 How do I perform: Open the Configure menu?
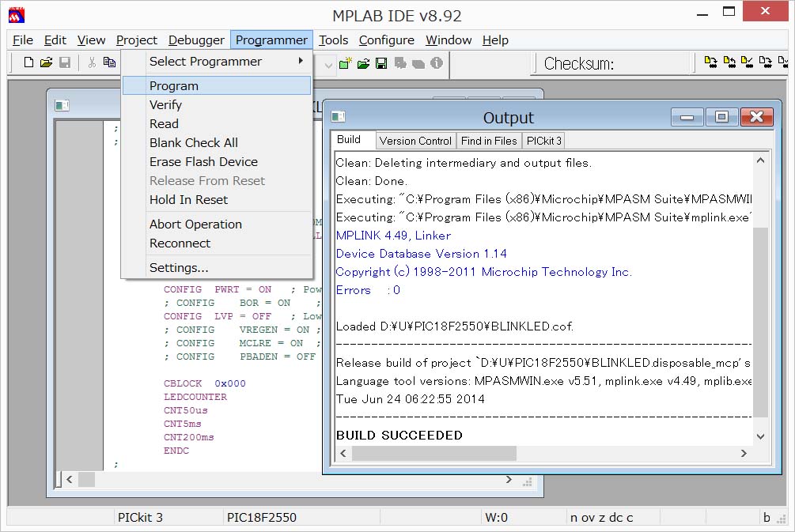tap(386, 40)
